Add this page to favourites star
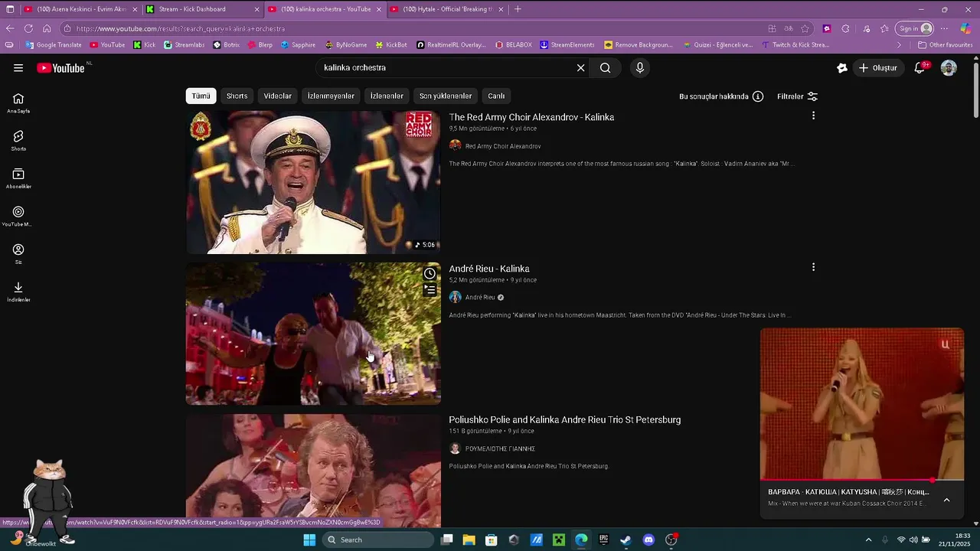 coord(805,28)
